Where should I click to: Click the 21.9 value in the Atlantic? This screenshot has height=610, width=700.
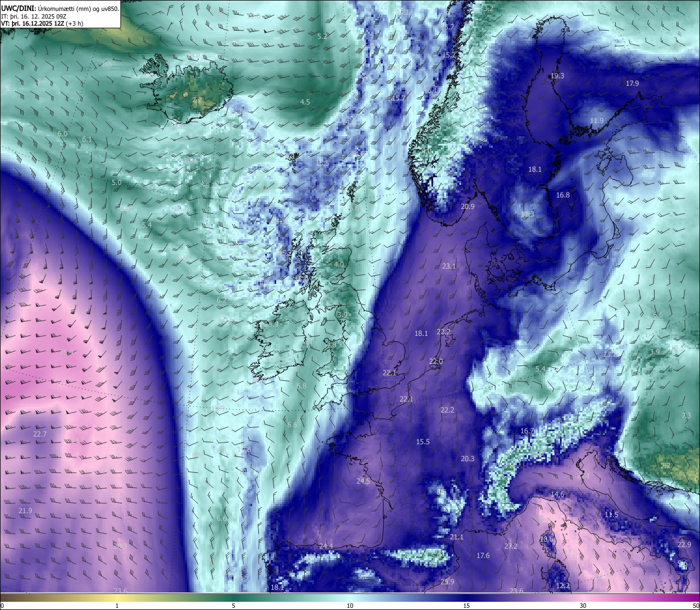point(25,511)
